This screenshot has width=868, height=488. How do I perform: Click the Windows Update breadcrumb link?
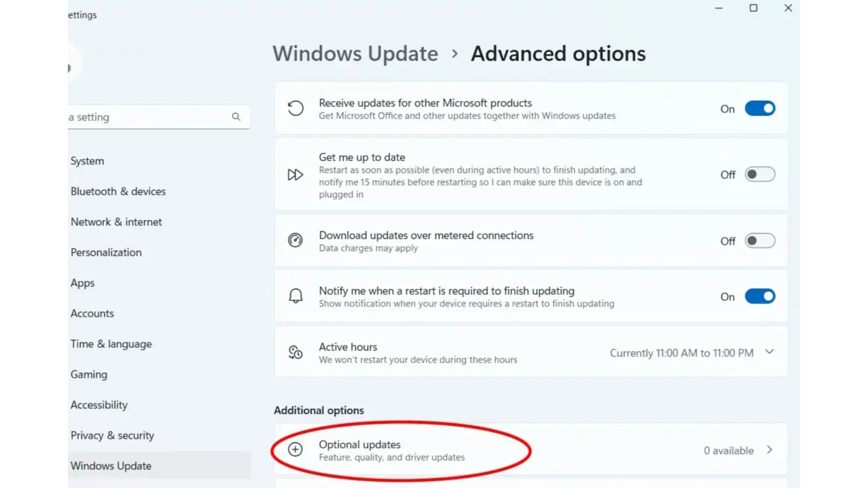(x=355, y=53)
